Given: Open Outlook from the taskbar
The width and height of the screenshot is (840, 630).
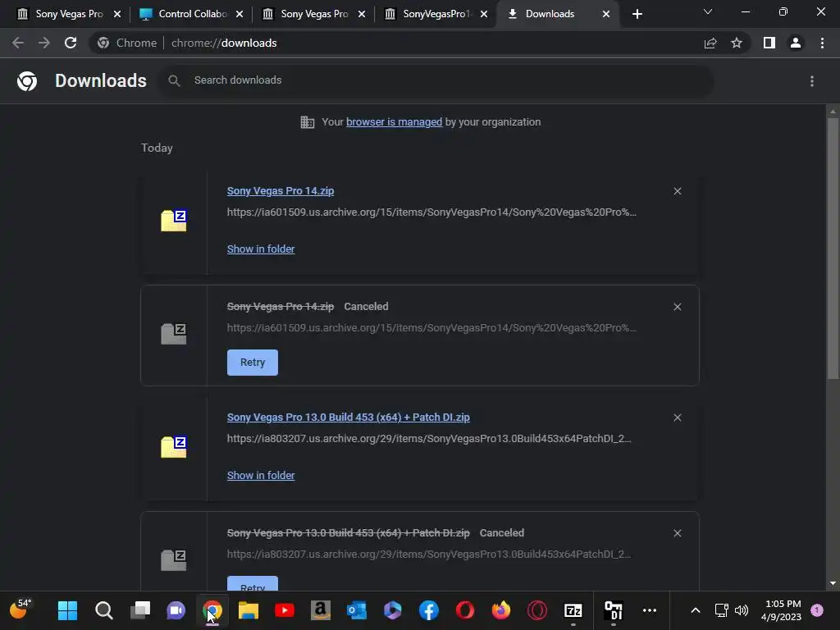Looking at the screenshot, I should point(357,610).
